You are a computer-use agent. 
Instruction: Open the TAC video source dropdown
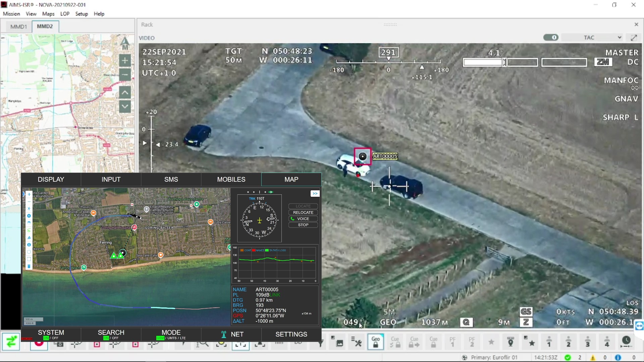[x=592, y=37]
